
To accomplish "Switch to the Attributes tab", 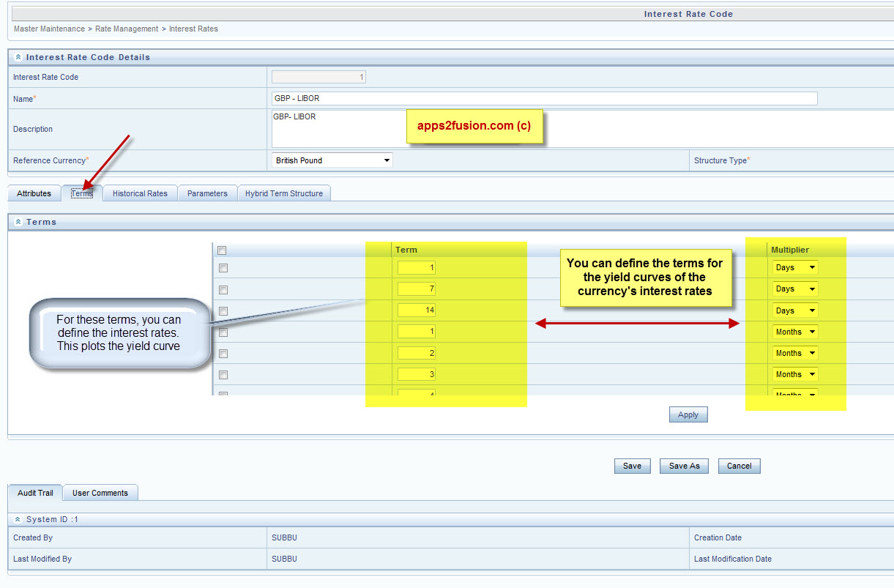I will tap(34, 193).
